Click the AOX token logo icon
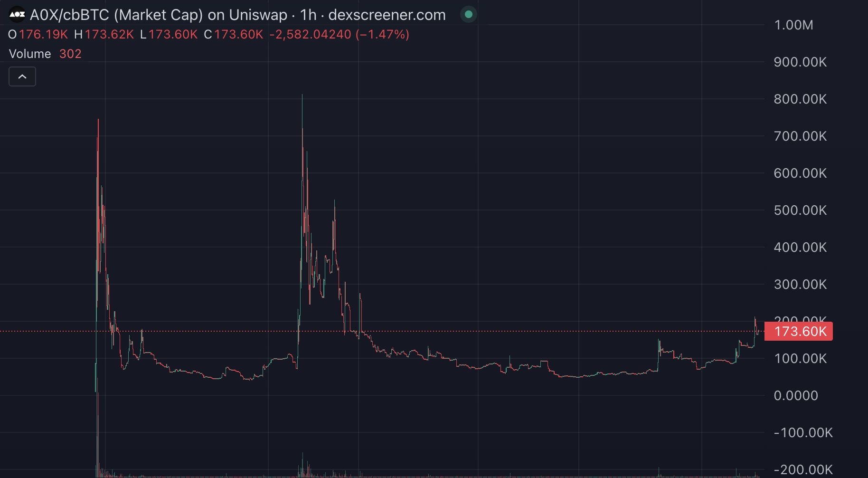 pyautogui.click(x=17, y=15)
